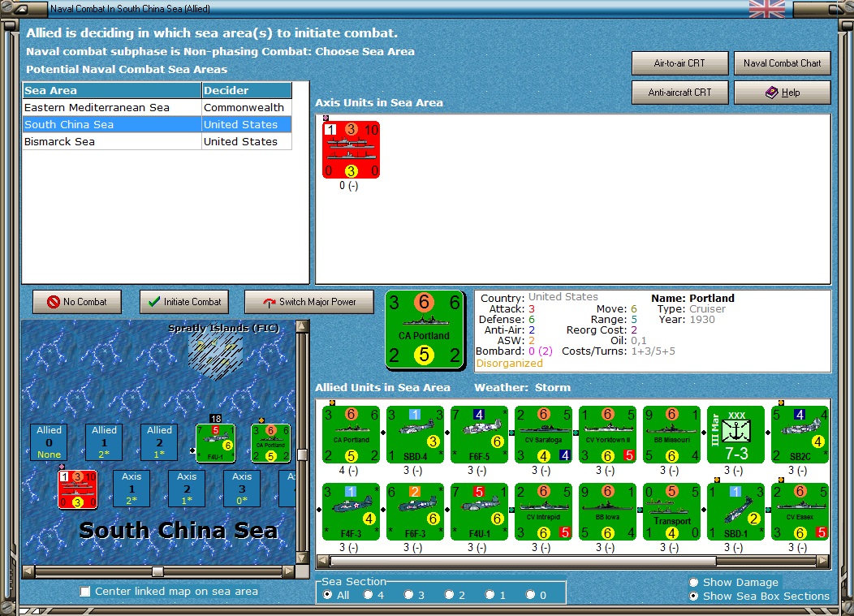Image resolution: width=854 pixels, height=616 pixels.
Task: Select sea section 4 radio button
Action: point(369,595)
